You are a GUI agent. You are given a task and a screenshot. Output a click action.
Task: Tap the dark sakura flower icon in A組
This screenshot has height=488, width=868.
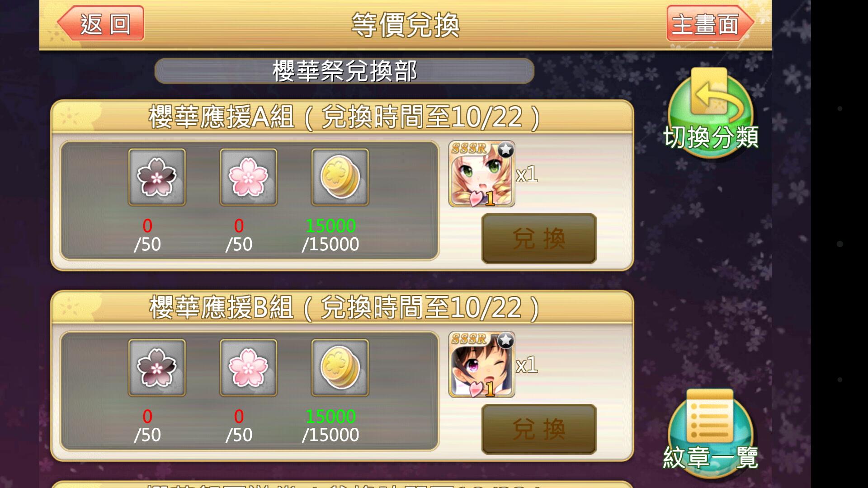pos(157,177)
